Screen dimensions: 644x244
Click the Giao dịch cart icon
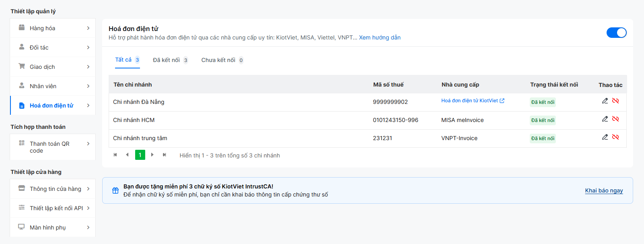[22, 66]
